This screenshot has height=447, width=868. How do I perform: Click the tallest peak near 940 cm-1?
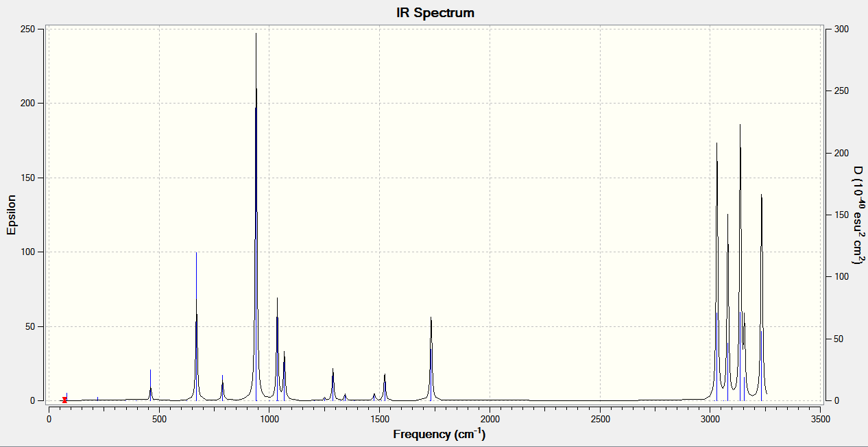[256, 217]
